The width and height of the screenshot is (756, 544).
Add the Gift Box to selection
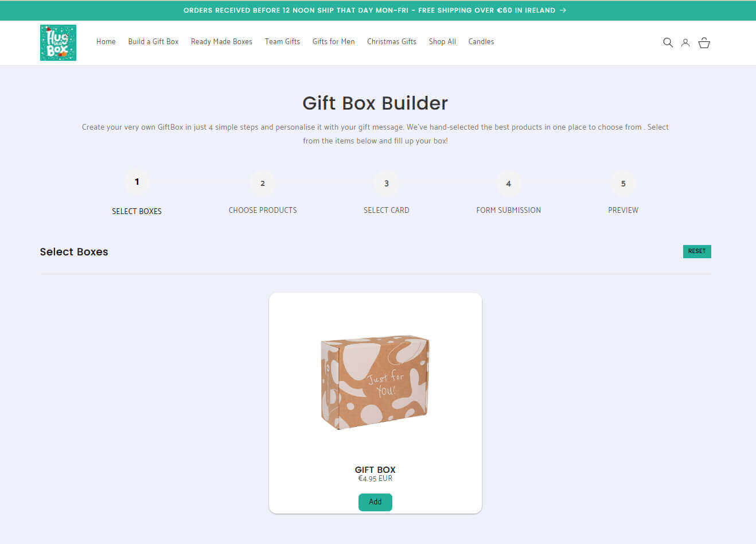click(x=375, y=502)
